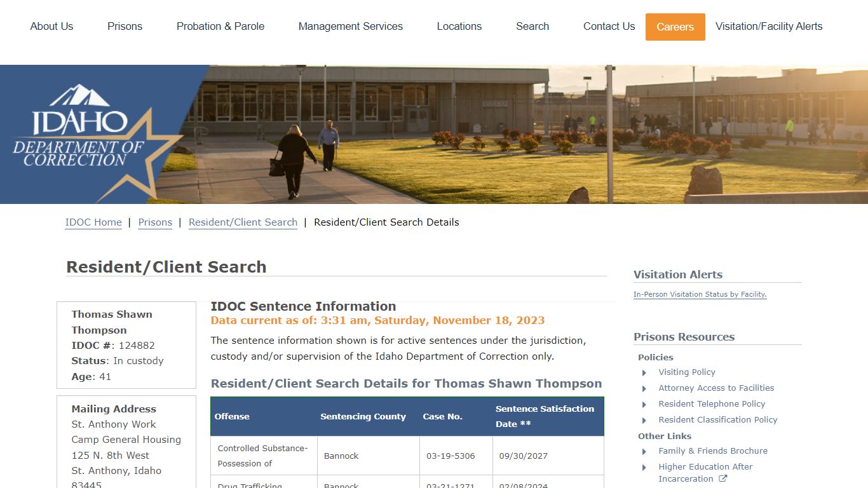
Task: Open Resident Classification Policy link
Action: coord(718,420)
